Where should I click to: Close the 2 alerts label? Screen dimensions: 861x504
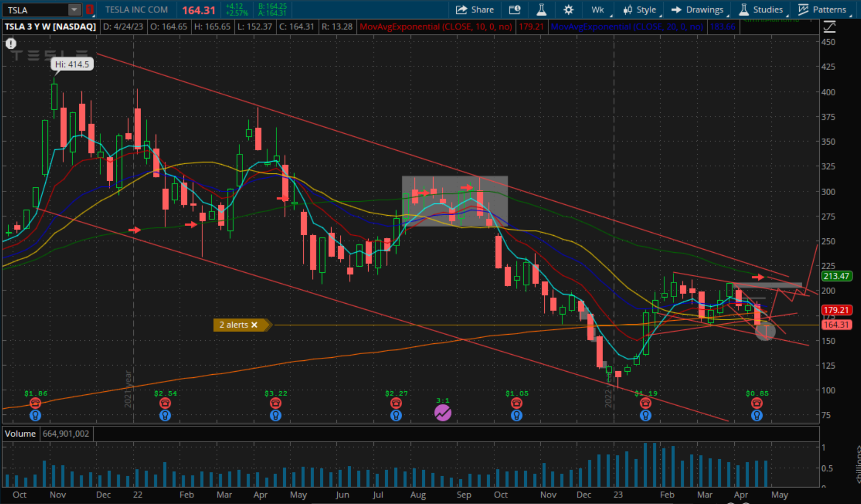tap(254, 325)
